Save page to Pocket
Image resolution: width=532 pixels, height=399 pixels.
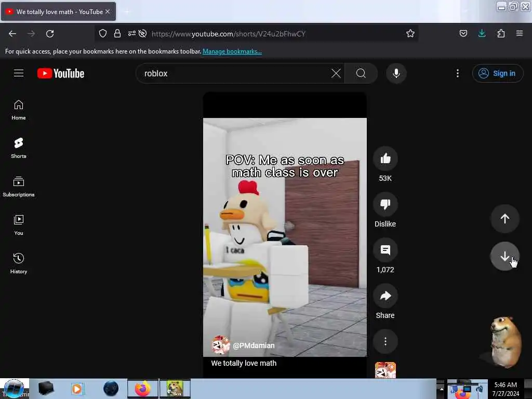463,33
